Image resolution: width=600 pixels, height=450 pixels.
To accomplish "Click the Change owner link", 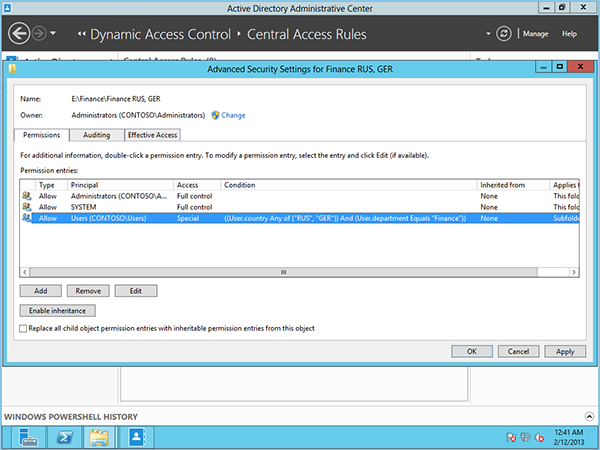I will click(233, 115).
